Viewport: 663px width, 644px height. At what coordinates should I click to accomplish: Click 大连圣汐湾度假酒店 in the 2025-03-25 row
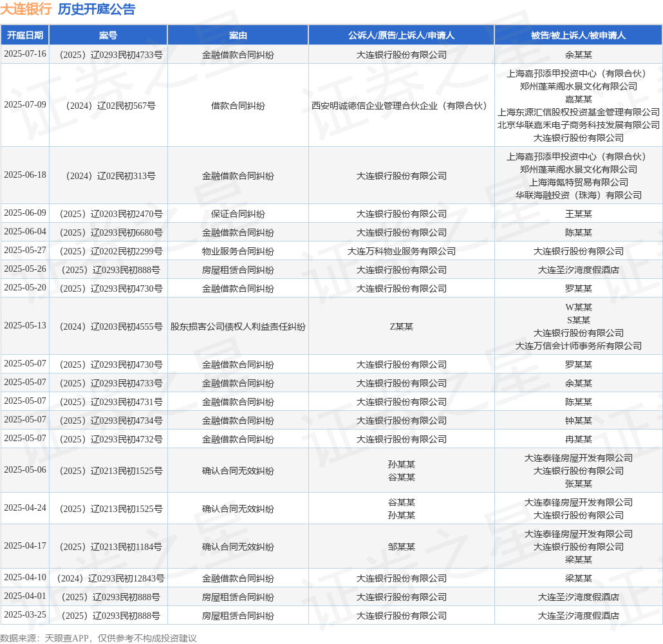[578, 616]
